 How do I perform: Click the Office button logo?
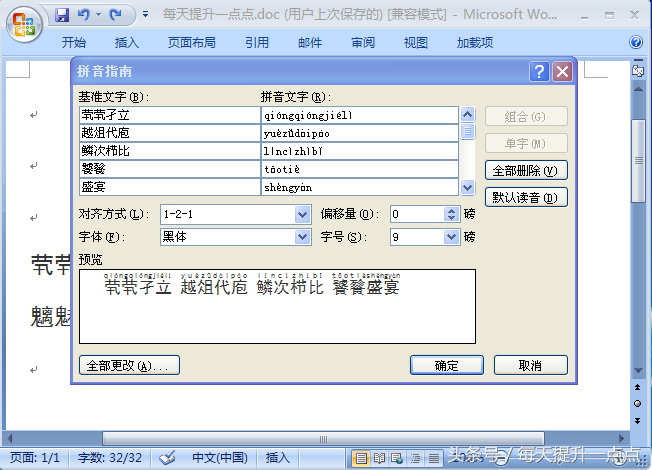coord(24,24)
